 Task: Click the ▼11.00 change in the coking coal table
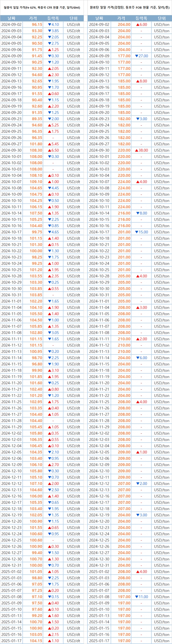click(141, 597)
